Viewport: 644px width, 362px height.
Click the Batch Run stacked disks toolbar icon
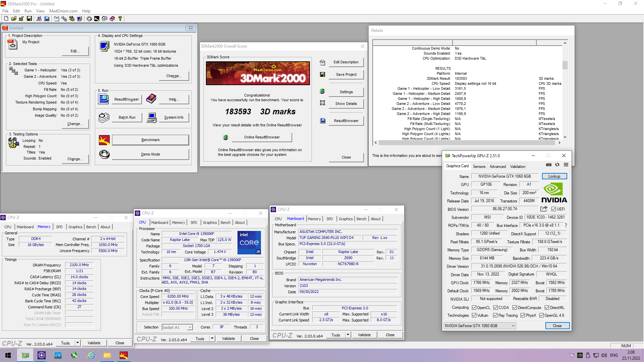tap(105, 19)
